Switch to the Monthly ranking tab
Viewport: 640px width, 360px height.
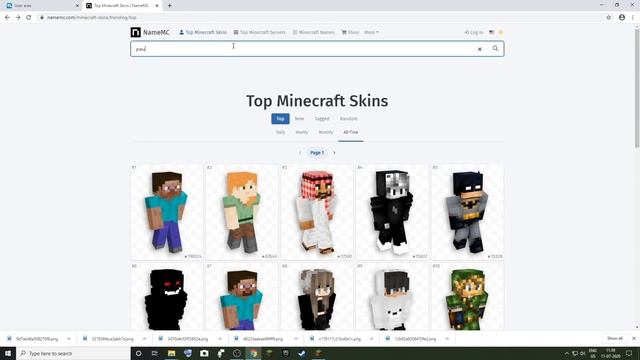tap(326, 132)
